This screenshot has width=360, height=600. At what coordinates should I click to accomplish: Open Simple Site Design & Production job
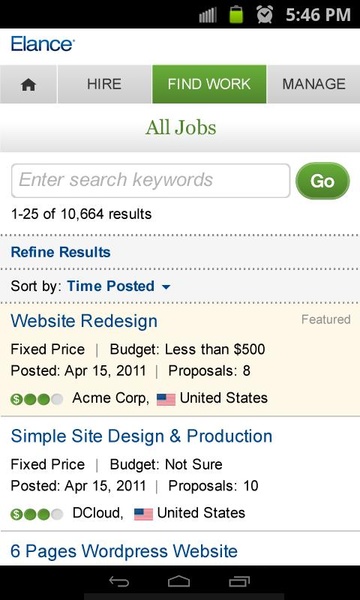[x=142, y=436]
